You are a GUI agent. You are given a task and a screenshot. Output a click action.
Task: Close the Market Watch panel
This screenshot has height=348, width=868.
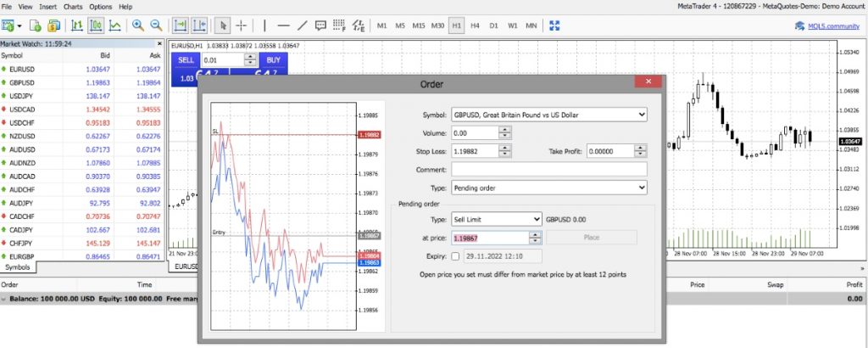pyautogui.click(x=160, y=43)
